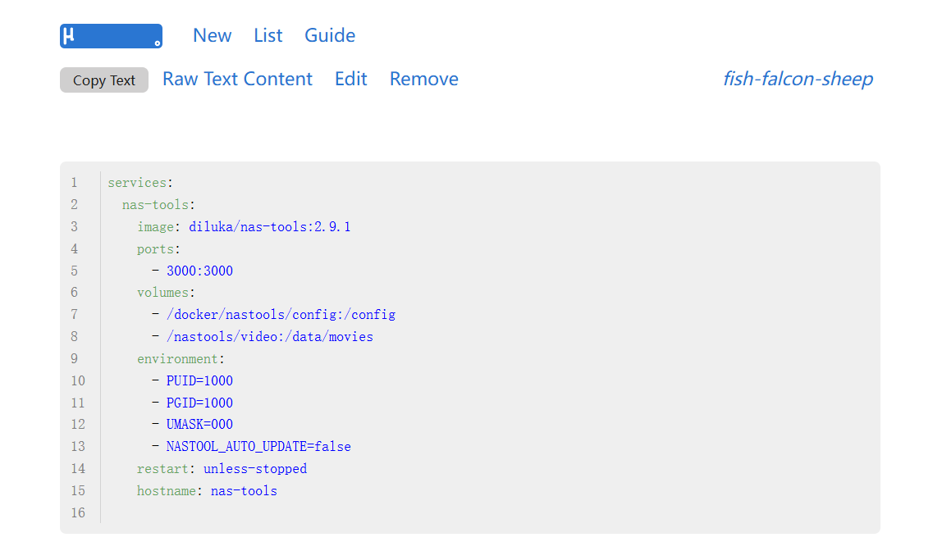Screen dimensions: 933x560
Task: Click the diluka/nas-tools:2.9.1 image value
Action: (270, 227)
